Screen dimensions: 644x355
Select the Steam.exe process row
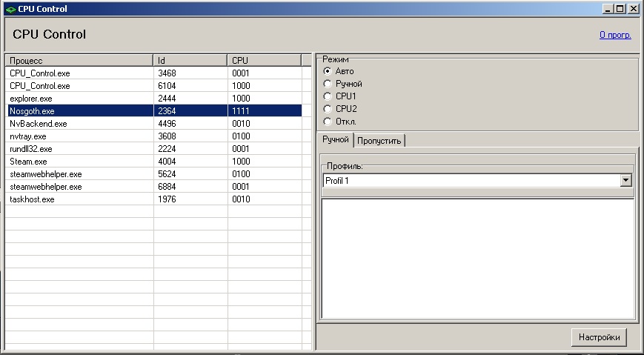tap(154, 162)
